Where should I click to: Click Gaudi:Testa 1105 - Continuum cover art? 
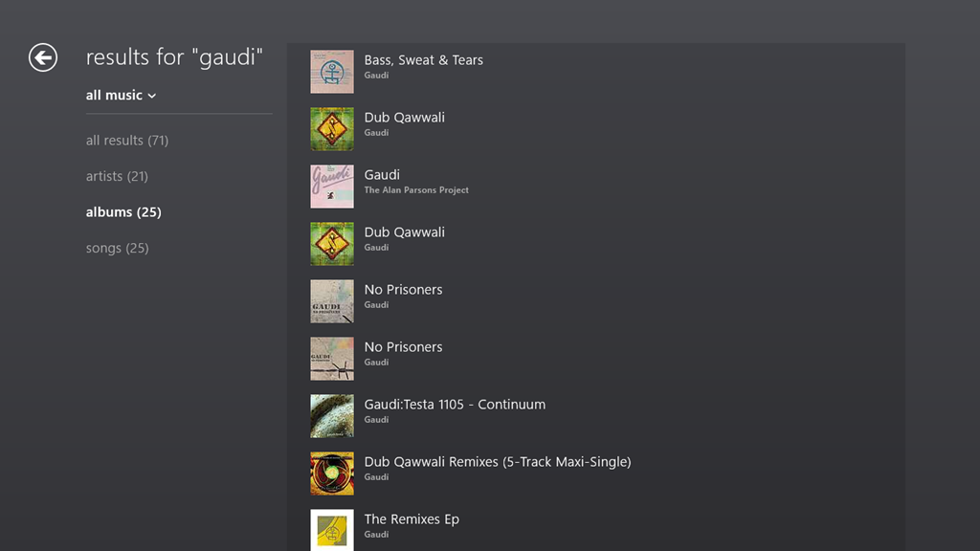click(x=332, y=416)
